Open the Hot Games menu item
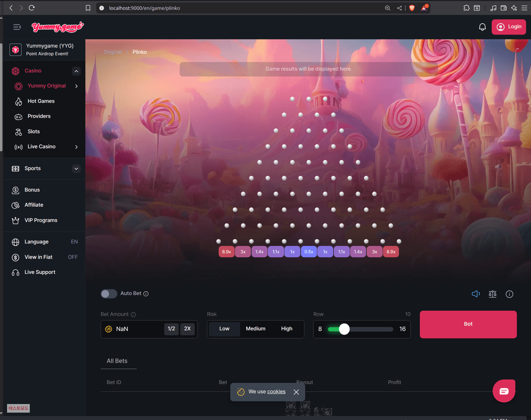 (x=41, y=101)
